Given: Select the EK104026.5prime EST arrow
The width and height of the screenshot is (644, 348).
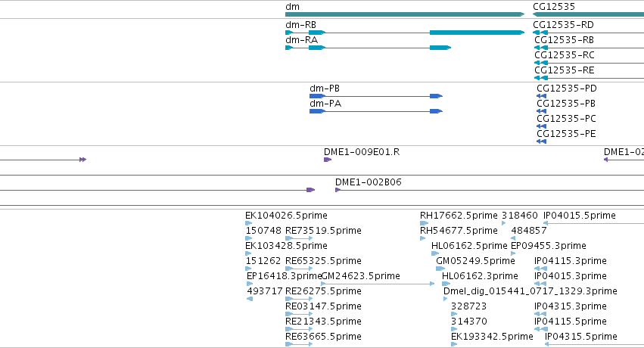Looking at the screenshot, I should [248, 223].
